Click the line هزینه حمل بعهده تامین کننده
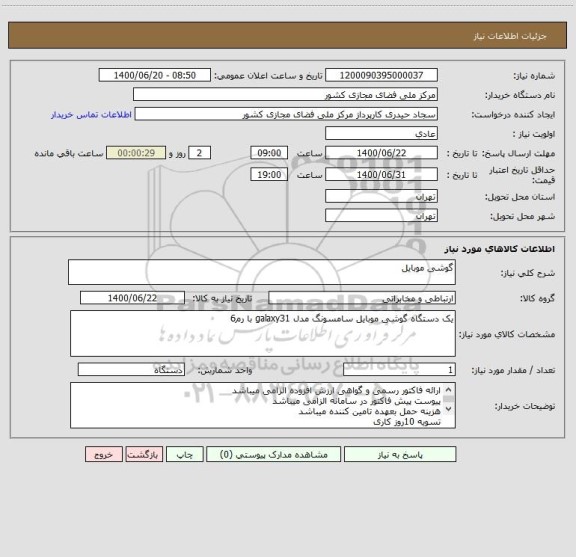Screen dimensions: 576x557 [x=369, y=412]
